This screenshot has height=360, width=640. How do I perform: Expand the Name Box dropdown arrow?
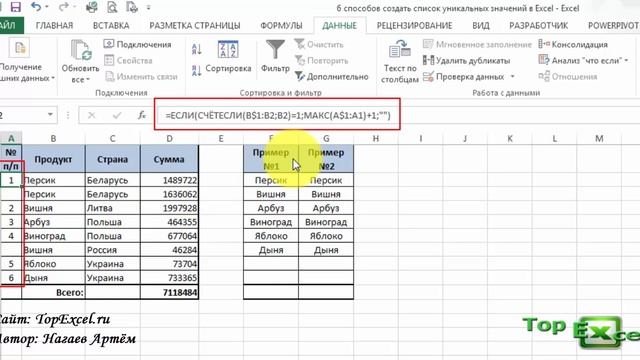[50, 115]
